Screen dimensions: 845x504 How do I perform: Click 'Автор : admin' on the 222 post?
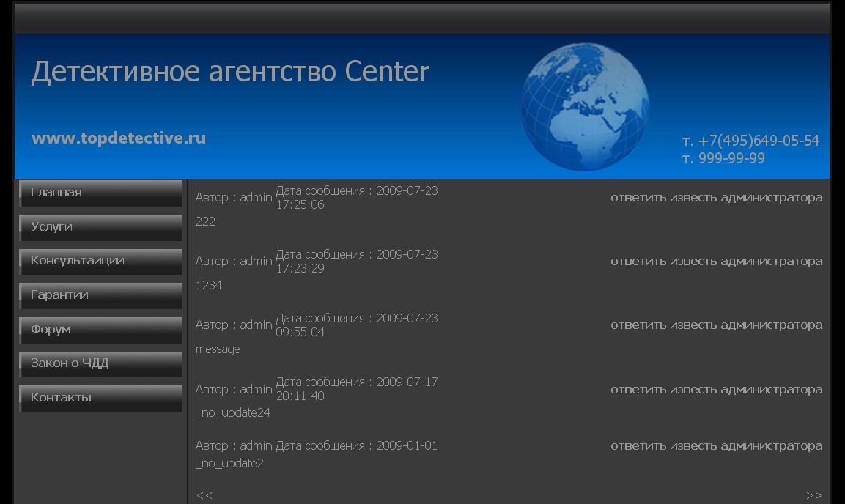234,198
